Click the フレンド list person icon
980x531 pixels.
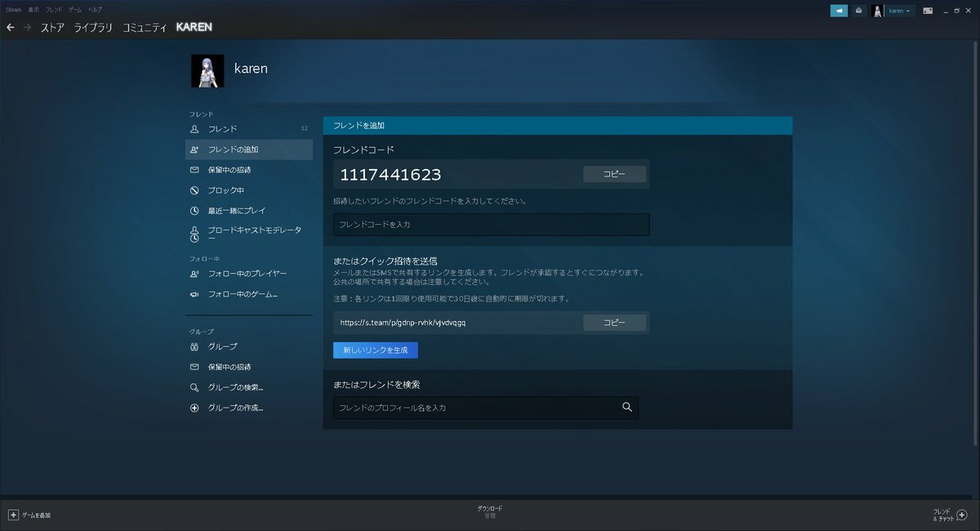[194, 129]
